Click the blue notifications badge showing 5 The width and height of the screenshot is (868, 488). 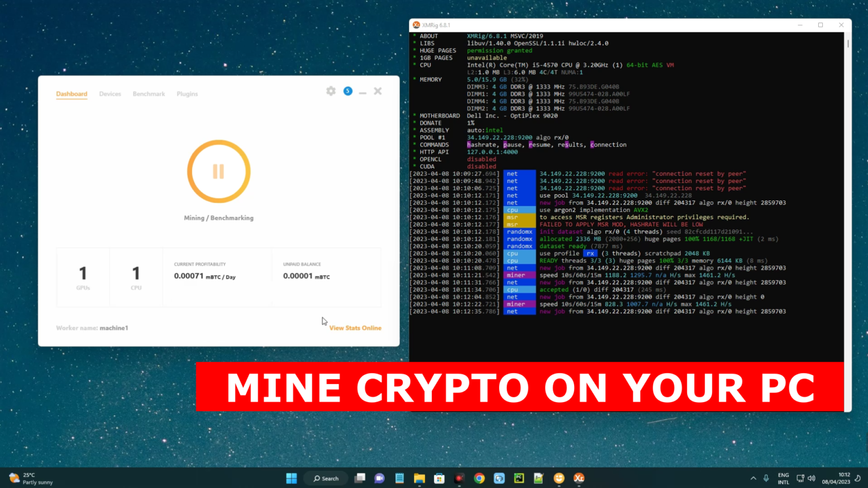[348, 91]
